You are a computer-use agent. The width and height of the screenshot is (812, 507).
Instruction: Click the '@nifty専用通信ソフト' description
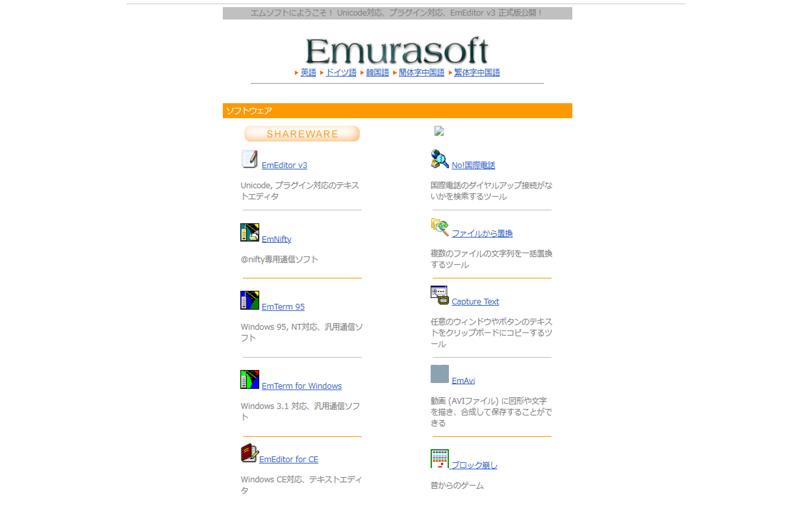pos(280,260)
